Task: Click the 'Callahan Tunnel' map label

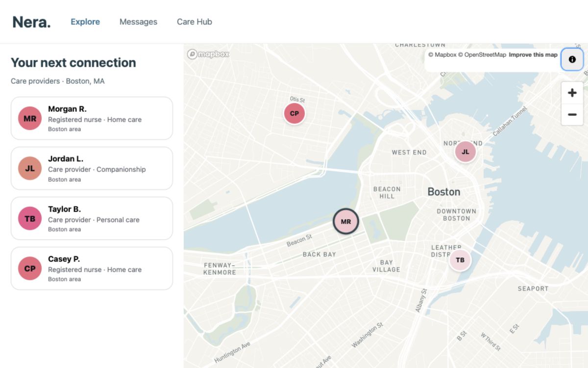Action: [510, 121]
